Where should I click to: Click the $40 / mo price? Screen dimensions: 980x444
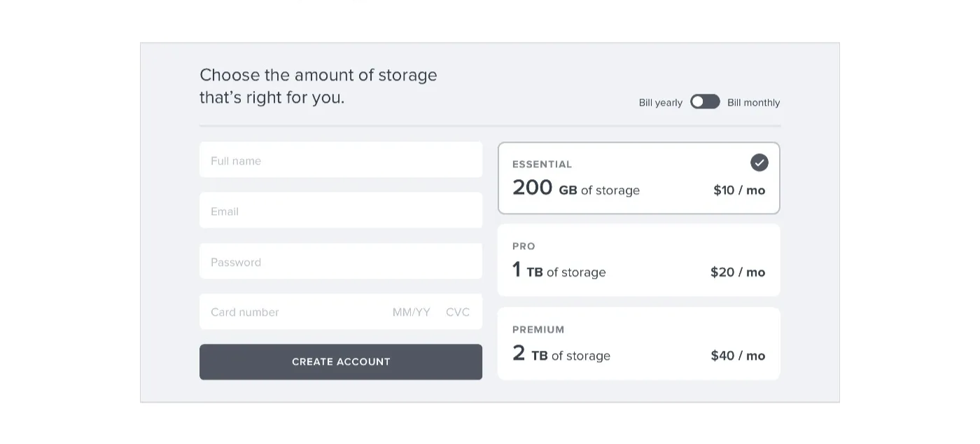(737, 356)
